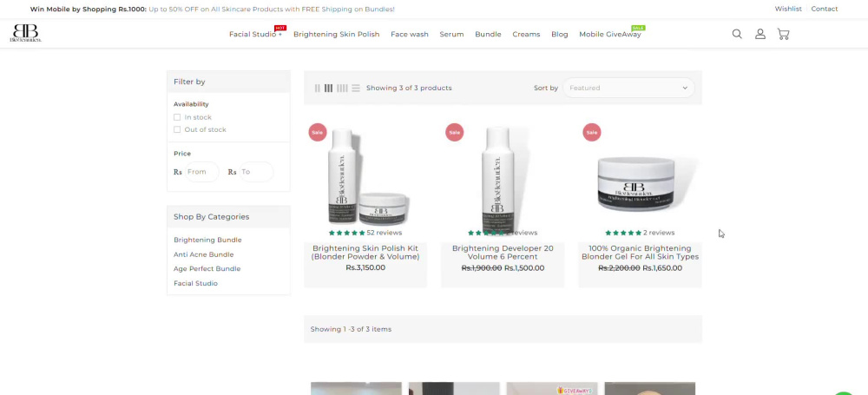Open the Blog menu item

coord(560,35)
